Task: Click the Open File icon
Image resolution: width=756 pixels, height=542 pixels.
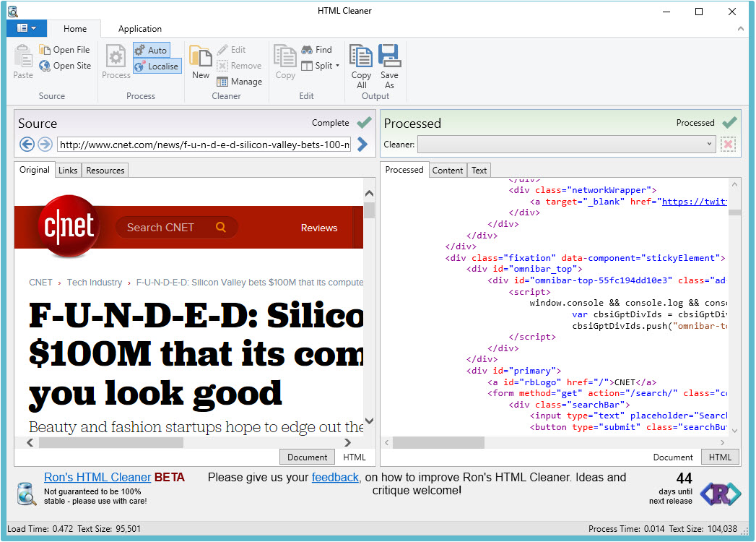Action: tap(45, 50)
